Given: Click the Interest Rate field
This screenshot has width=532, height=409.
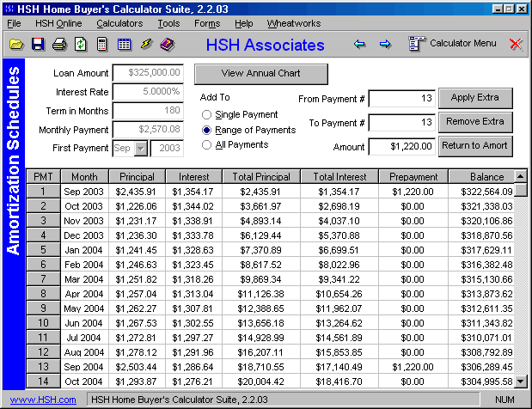Looking at the screenshot, I should [x=148, y=92].
